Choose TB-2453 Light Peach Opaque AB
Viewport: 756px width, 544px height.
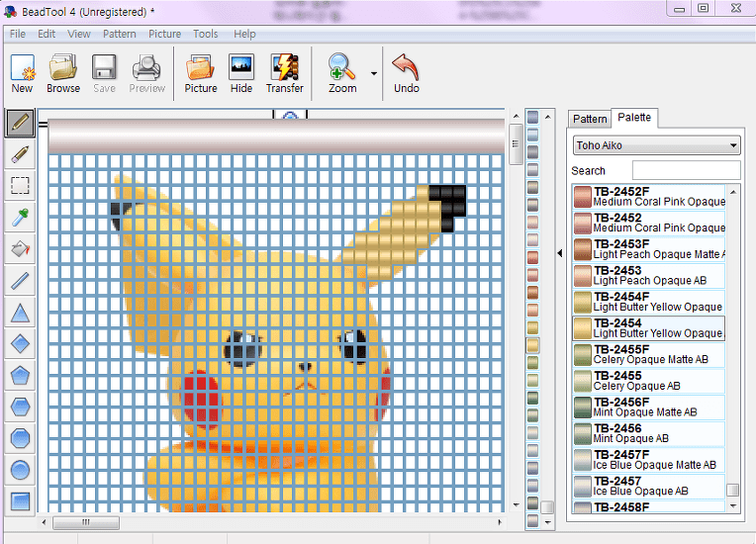point(649,275)
